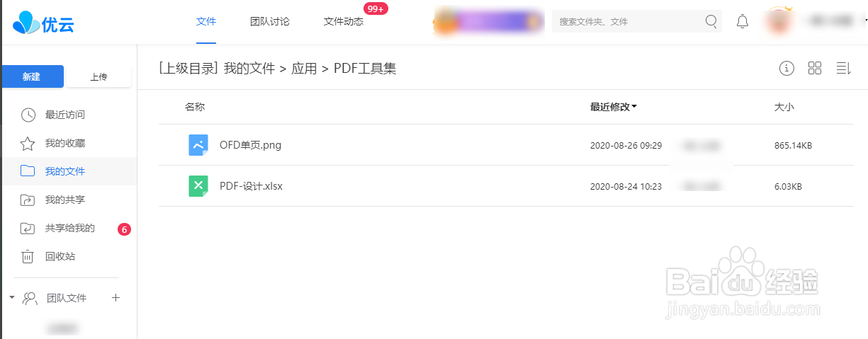Add a new team folder with the plus icon

(x=116, y=298)
